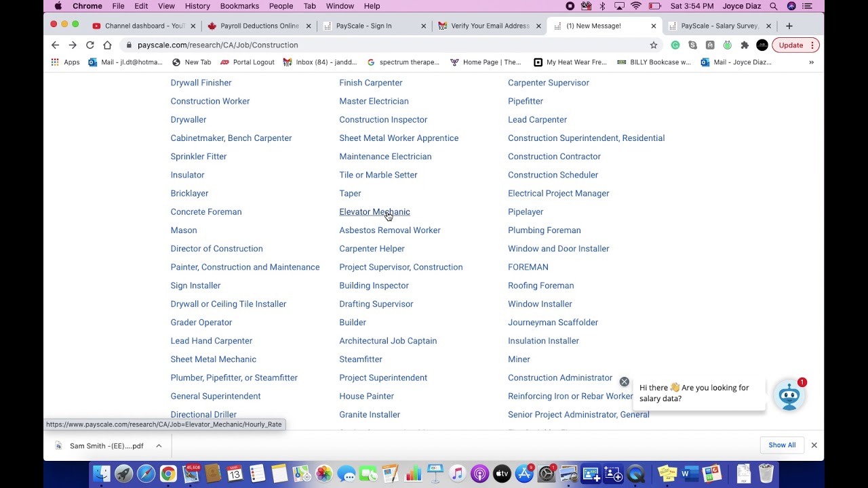Open Trash from the Dock

766,473
